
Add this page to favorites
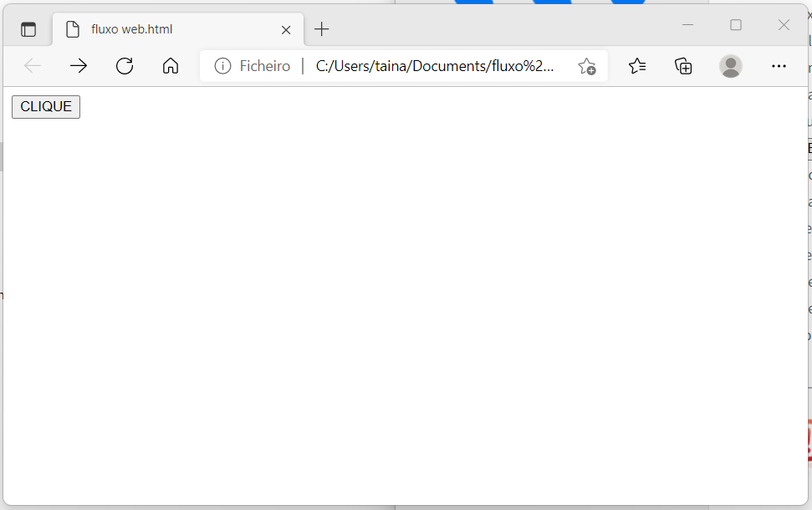pos(587,66)
